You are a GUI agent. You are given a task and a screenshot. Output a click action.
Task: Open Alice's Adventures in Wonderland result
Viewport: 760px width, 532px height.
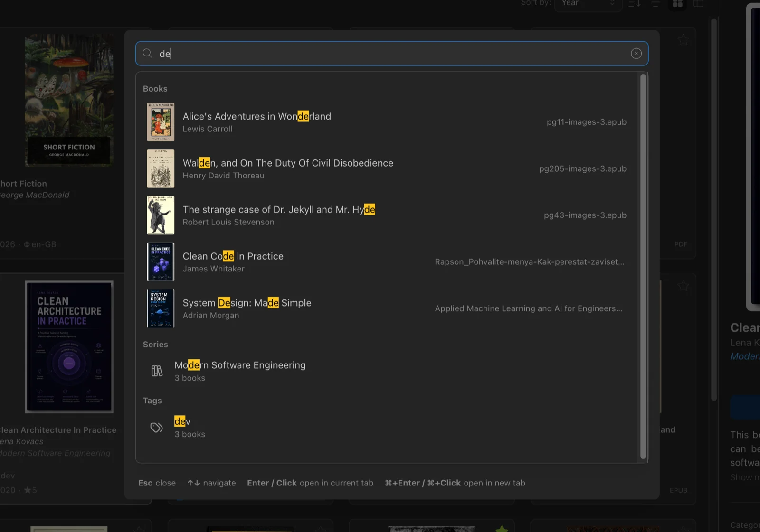tap(387, 122)
